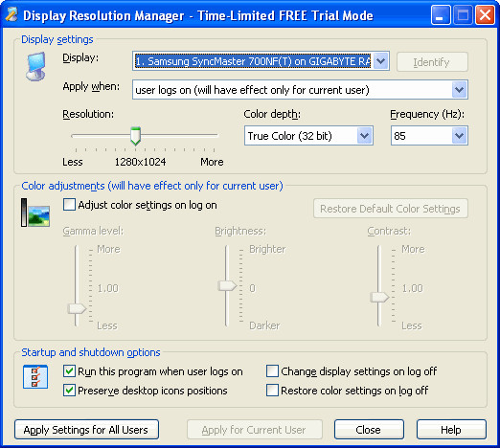Open Help with the Help button
Image resolution: width=500 pixels, height=448 pixels.
tap(451, 430)
